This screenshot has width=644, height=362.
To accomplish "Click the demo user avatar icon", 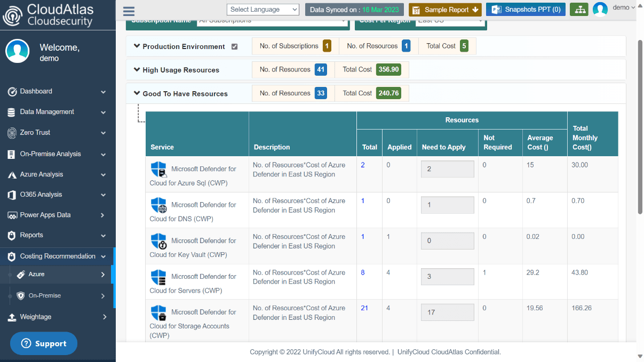I will tap(600, 10).
